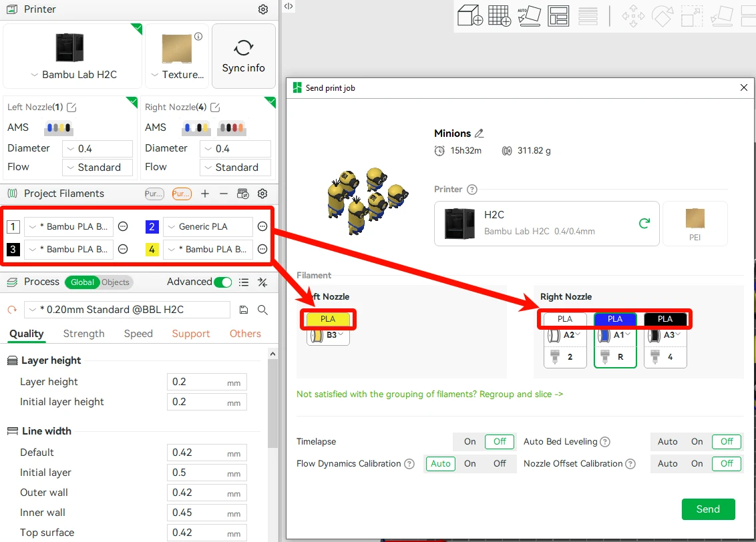Viewport: 756px width, 542px height.
Task: Open more options for filament 3
Action: (x=123, y=249)
